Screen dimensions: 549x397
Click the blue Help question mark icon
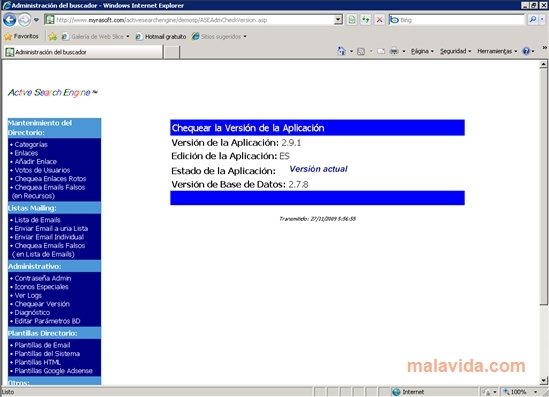tap(526, 51)
